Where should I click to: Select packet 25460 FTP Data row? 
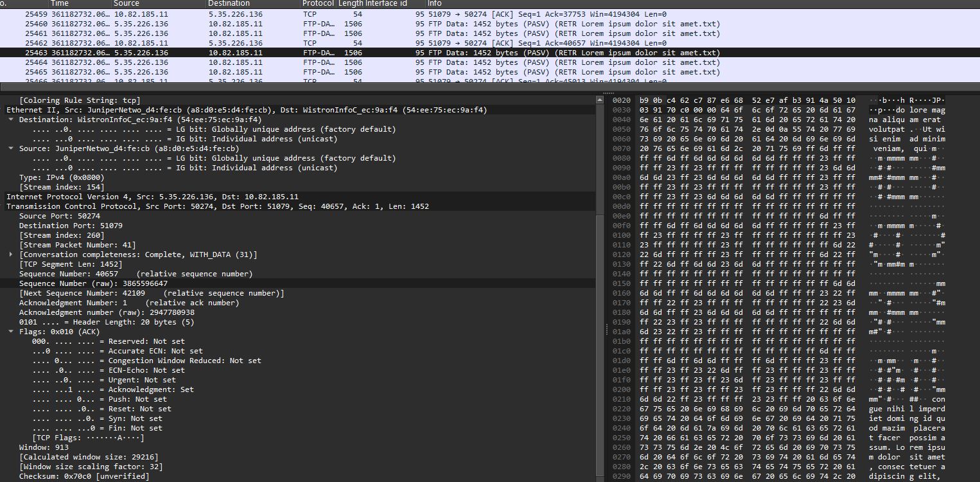pyautogui.click(x=490, y=24)
